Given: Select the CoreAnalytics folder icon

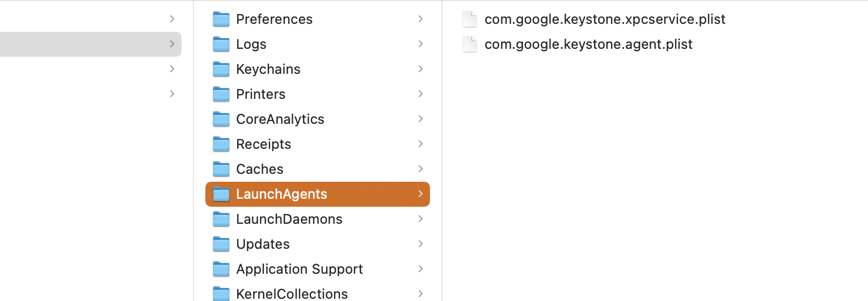Looking at the screenshot, I should (221, 119).
